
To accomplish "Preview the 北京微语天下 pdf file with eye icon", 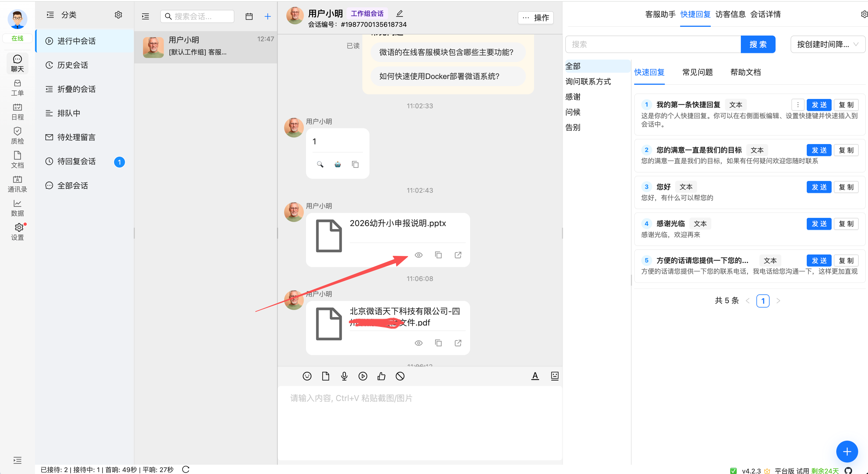I will [x=418, y=343].
